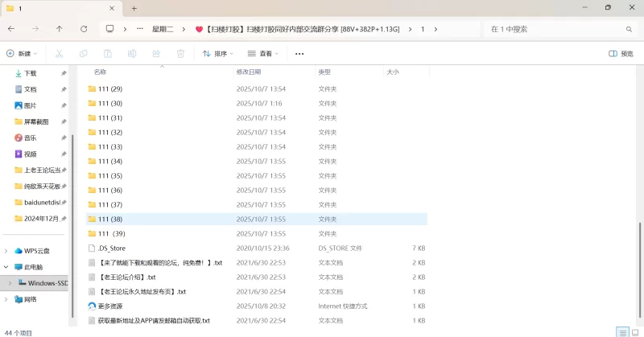Switch to details view in status bar
Image resolution: width=644 pixels, height=337 pixels.
[x=622, y=331]
